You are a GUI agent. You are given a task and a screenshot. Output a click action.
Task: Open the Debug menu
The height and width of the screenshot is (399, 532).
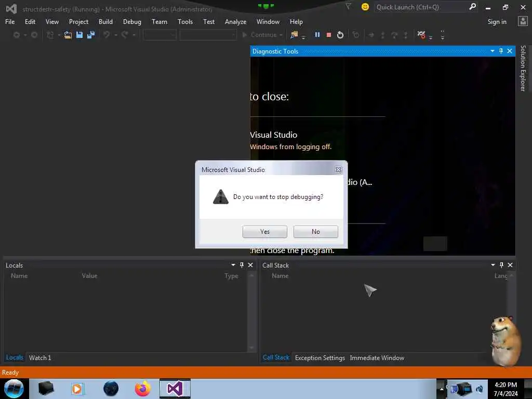tap(132, 22)
